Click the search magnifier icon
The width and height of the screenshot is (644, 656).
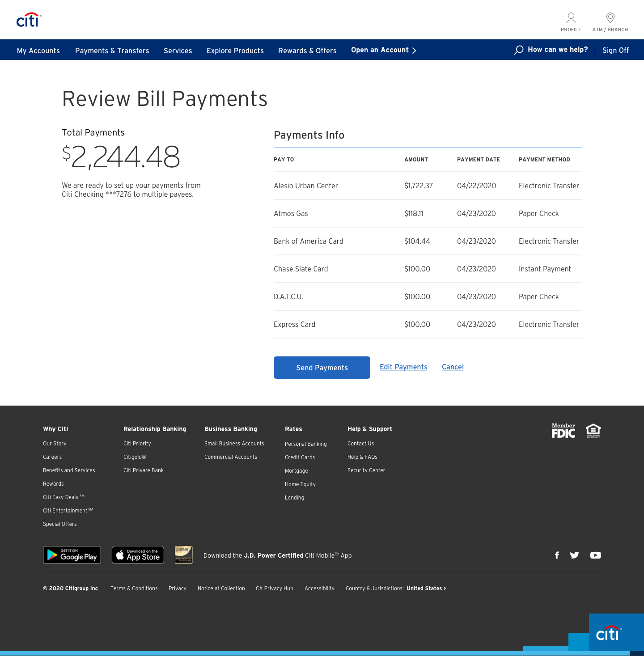tap(519, 50)
